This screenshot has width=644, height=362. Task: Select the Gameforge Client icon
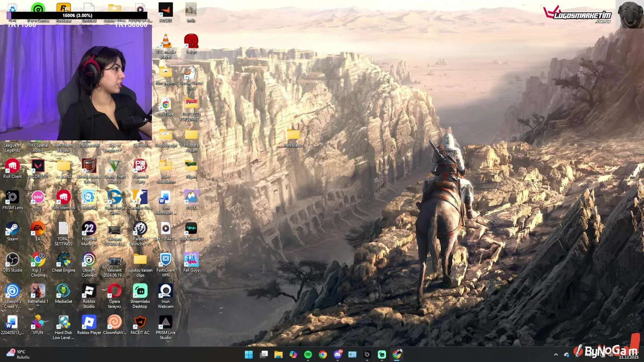pyautogui.click(x=114, y=203)
